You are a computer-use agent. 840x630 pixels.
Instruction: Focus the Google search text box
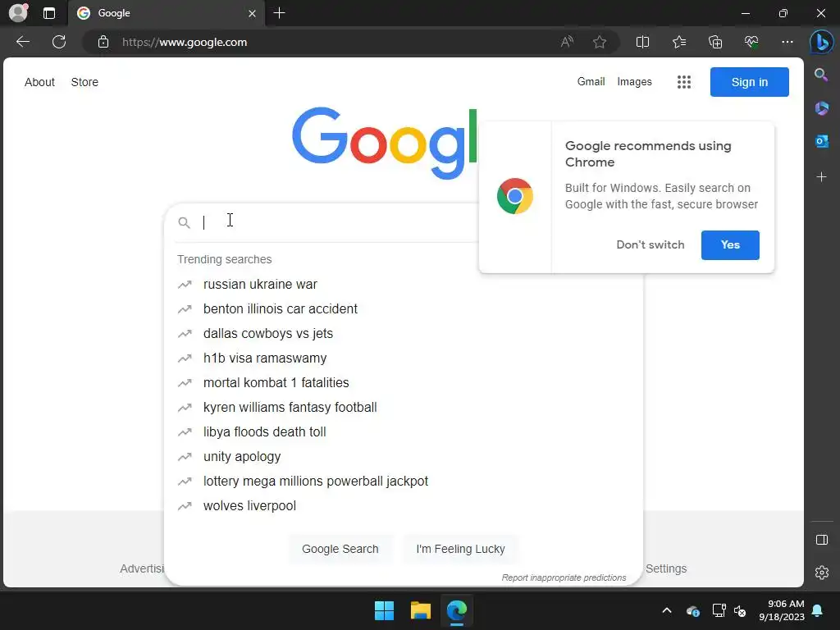[337, 222]
